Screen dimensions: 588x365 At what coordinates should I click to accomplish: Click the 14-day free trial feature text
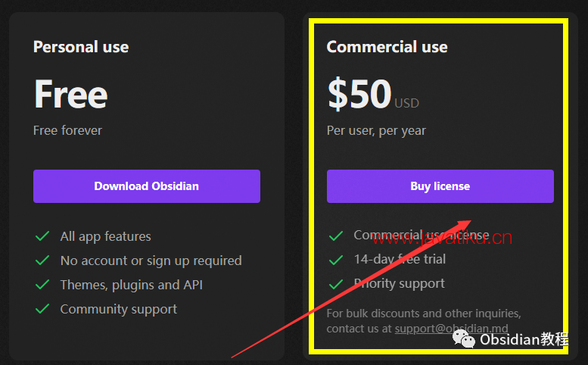(x=400, y=259)
